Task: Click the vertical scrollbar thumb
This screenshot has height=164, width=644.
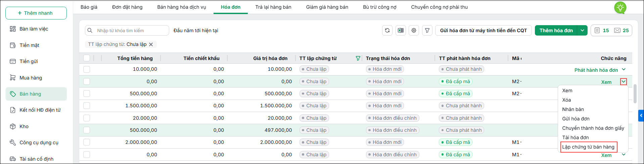Action: (635, 94)
